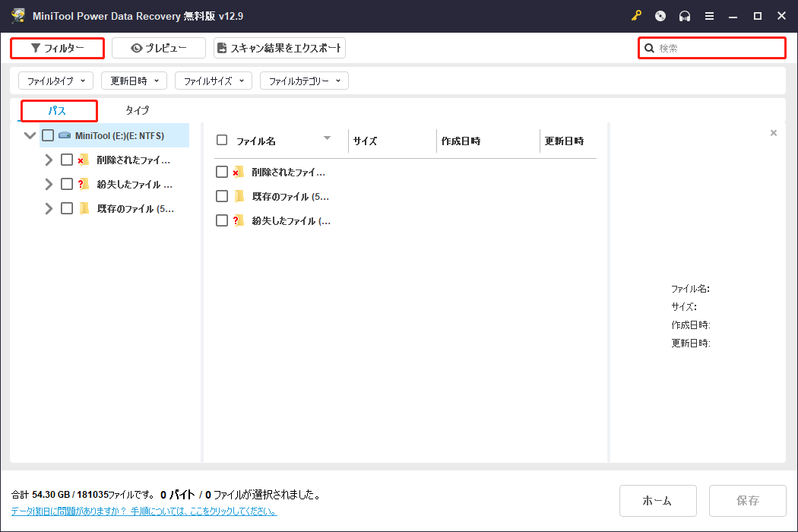Check 既存のファイル checkbox in file list
This screenshot has width=798, height=532.
pos(222,197)
